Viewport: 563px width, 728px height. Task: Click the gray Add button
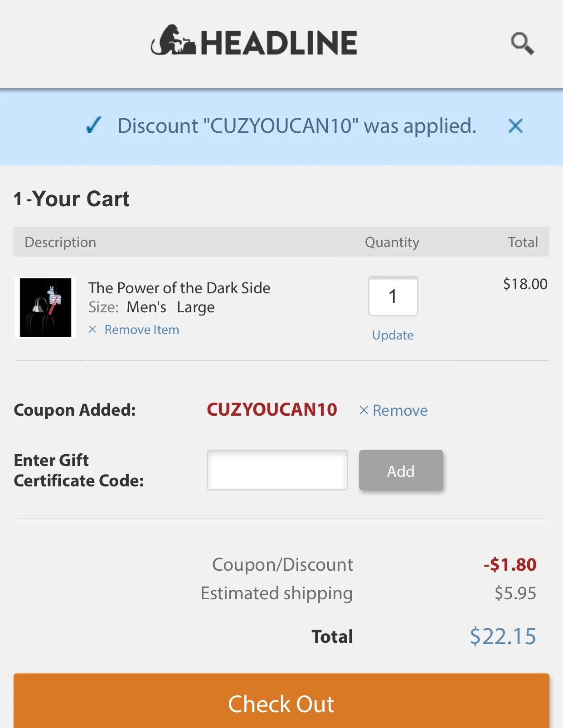(x=401, y=470)
